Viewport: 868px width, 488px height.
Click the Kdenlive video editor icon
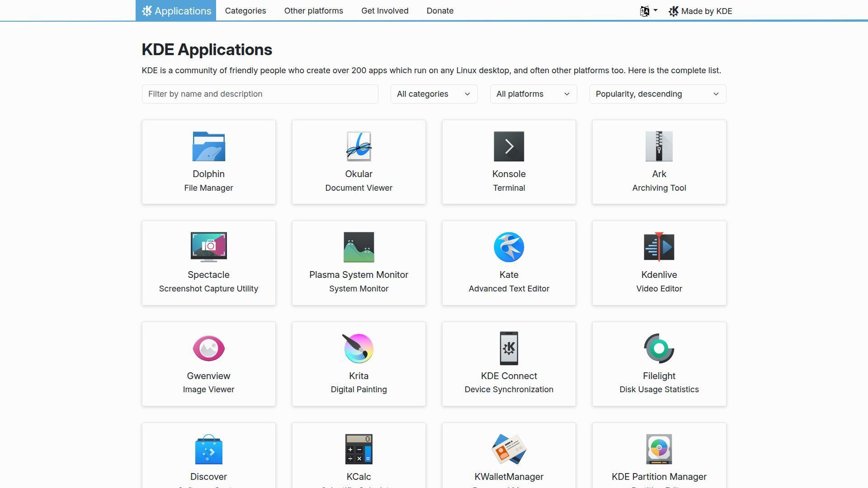[659, 247]
